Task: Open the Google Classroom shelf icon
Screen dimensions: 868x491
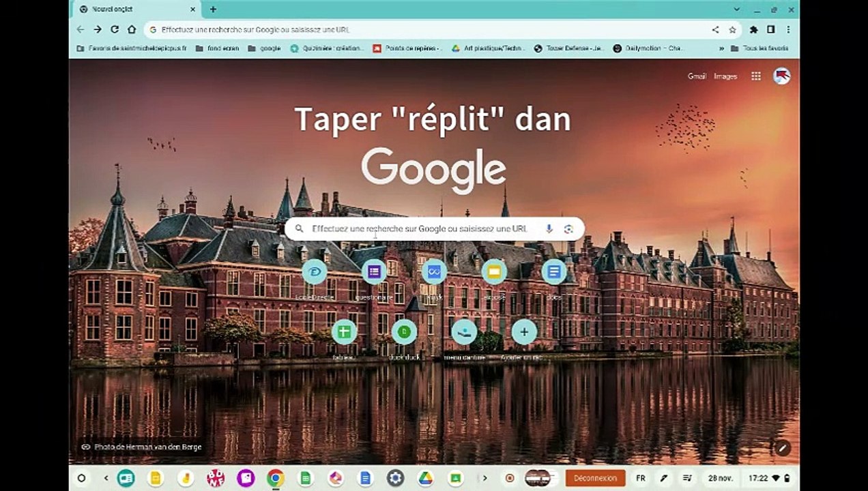Action: [x=455, y=478]
